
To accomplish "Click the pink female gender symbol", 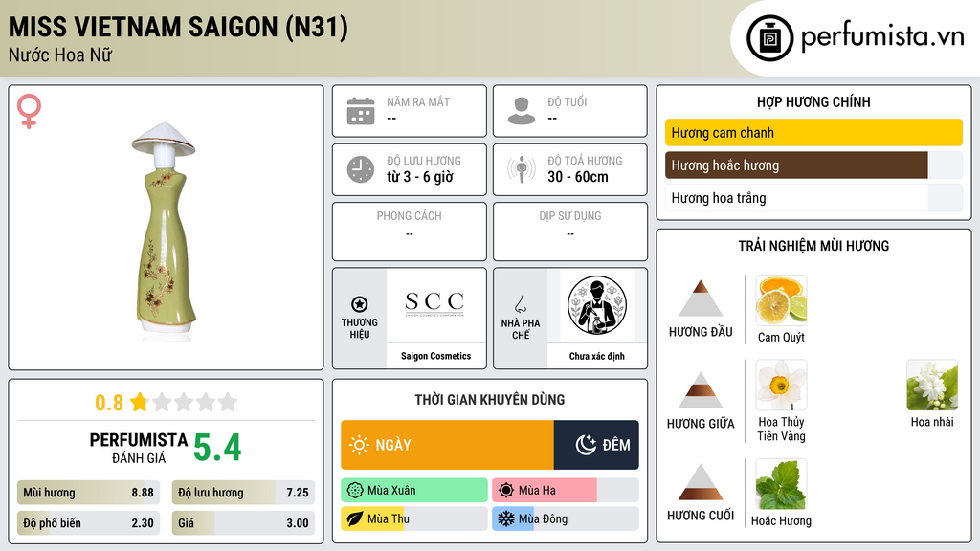I will point(29,111).
